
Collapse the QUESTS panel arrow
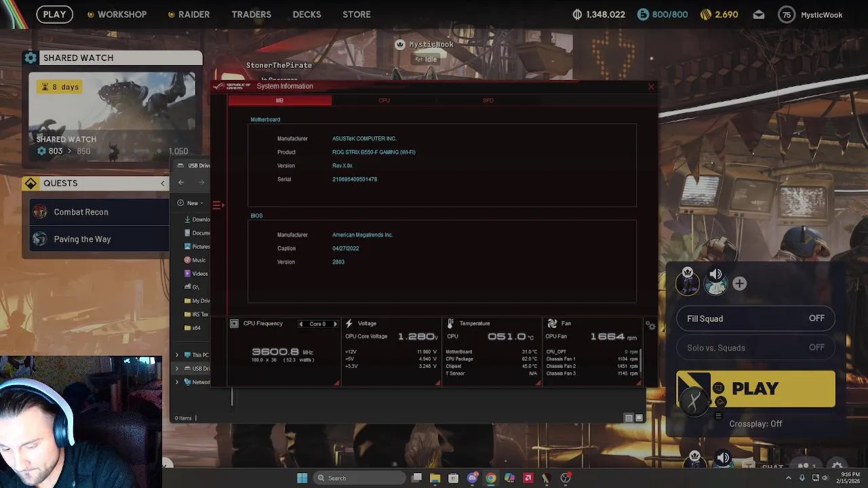(163, 183)
